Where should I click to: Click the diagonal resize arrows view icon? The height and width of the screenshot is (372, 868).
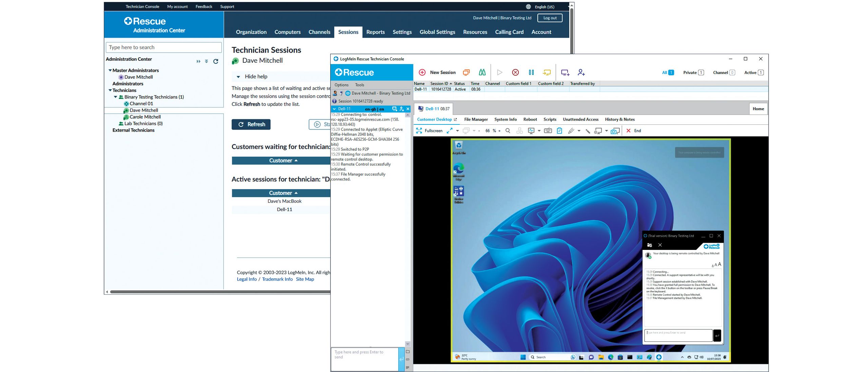pos(450,131)
